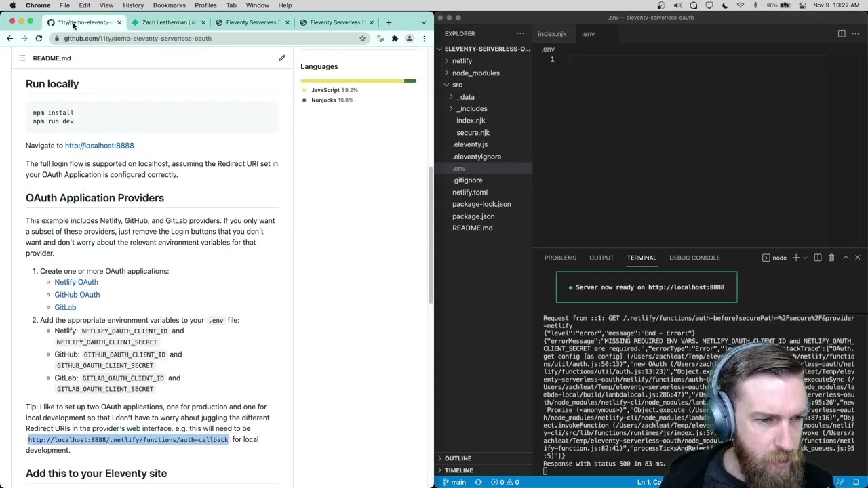Viewport: 868px width, 488px height.
Task: Click the Wi-Fi menu bar icon
Action: coord(740,5)
